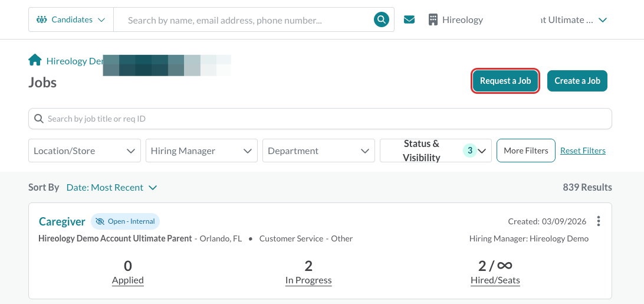Open the Caregiver job title link
The width and height of the screenshot is (644, 304).
coord(62,221)
